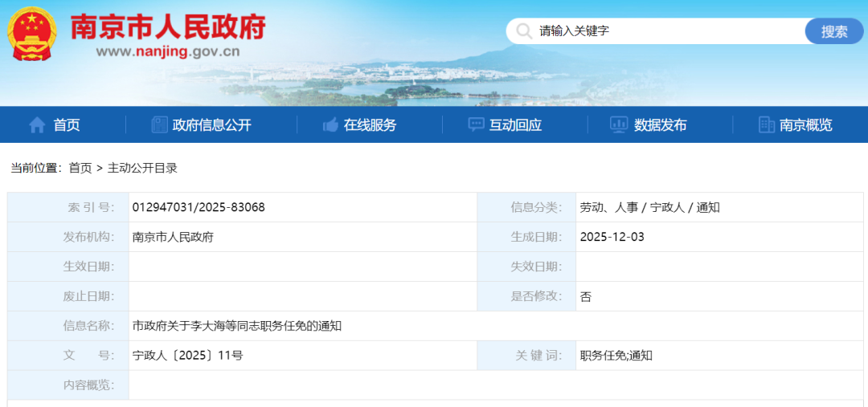Image resolution: width=868 pixels, height=407 pixels.
Task: Click document number 宁政人〔2025〕11号
Action: tap(187, 356)
